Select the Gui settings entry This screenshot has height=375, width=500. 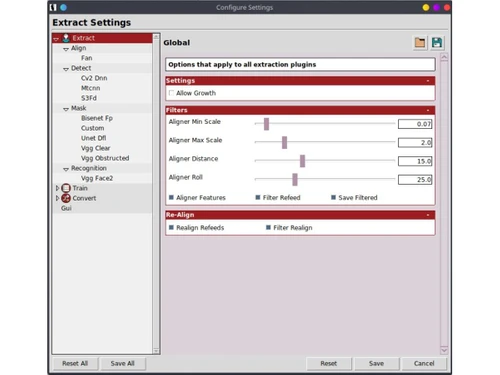tap(66, 208)
